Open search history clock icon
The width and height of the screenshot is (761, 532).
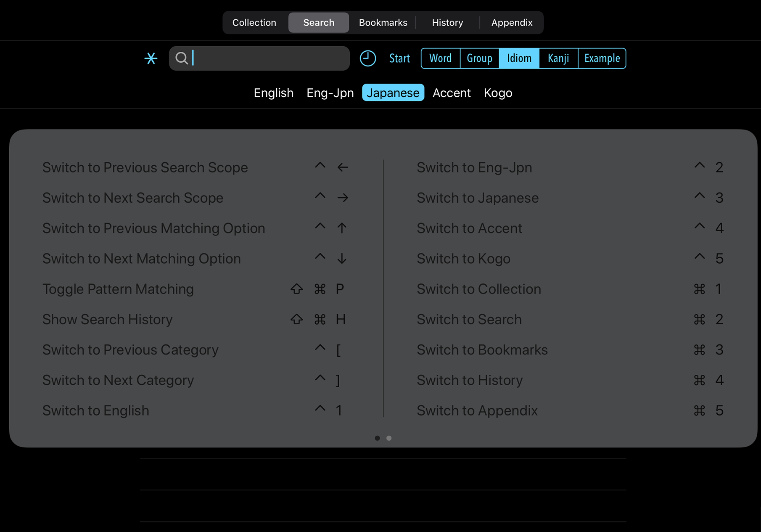[367, 58]
